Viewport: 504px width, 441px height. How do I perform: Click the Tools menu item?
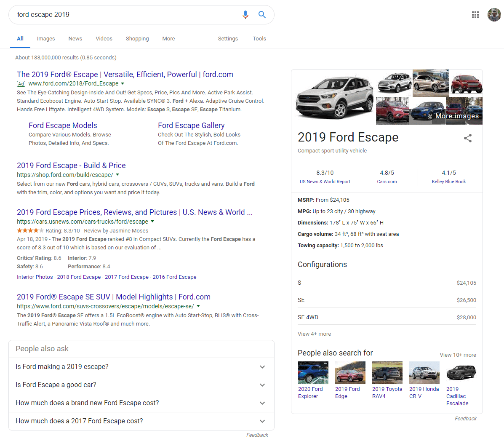tap(259, 38)
